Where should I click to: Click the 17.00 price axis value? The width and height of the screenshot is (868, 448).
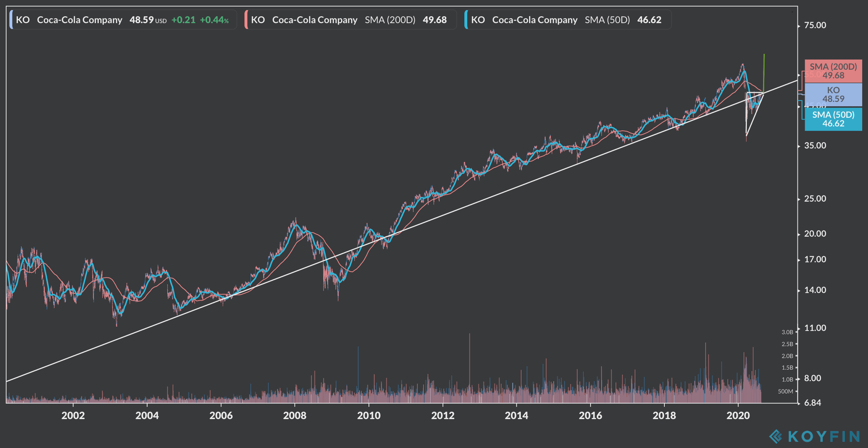click(815, 259)
